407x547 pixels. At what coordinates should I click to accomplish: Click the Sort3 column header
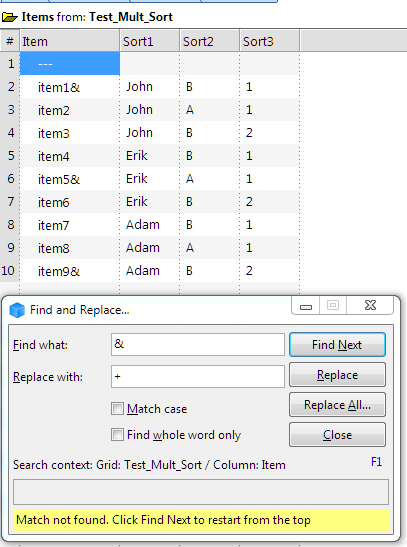pos(270,42)
